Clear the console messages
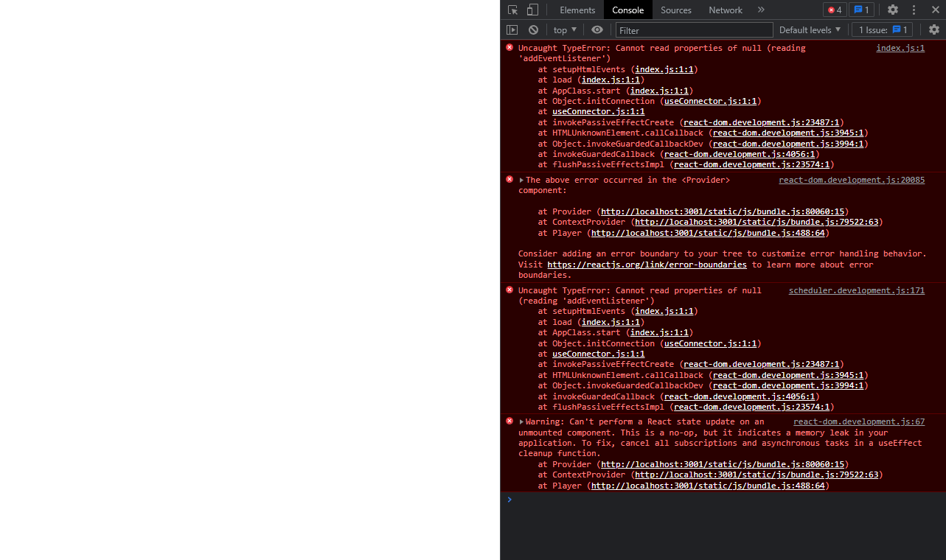The width and height of the screenshot is (946, 560). pos(533,29)
